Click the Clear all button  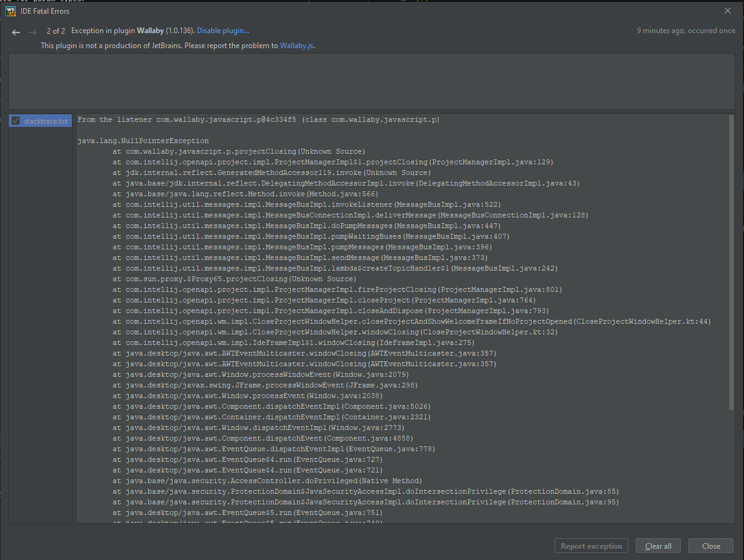tap(658, 546)
